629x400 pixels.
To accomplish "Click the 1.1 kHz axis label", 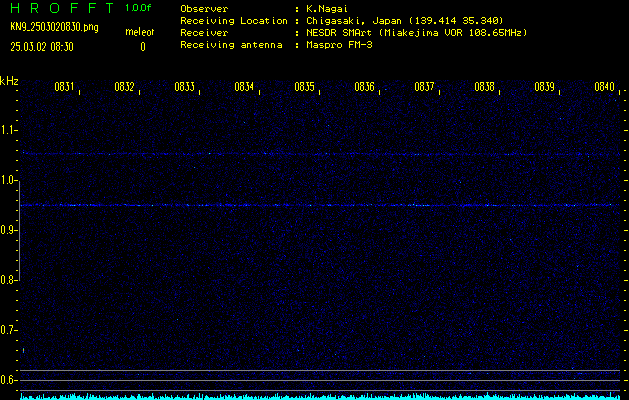I will click(8, 130).
